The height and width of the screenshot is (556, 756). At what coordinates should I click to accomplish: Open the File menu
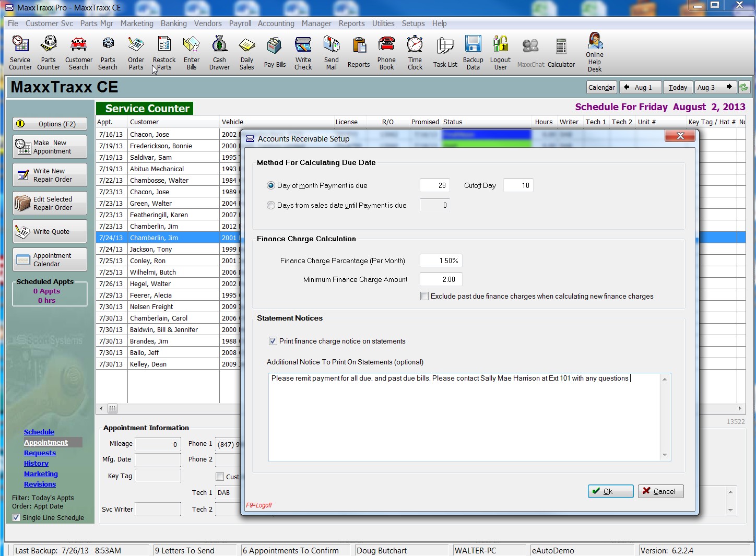13,23
